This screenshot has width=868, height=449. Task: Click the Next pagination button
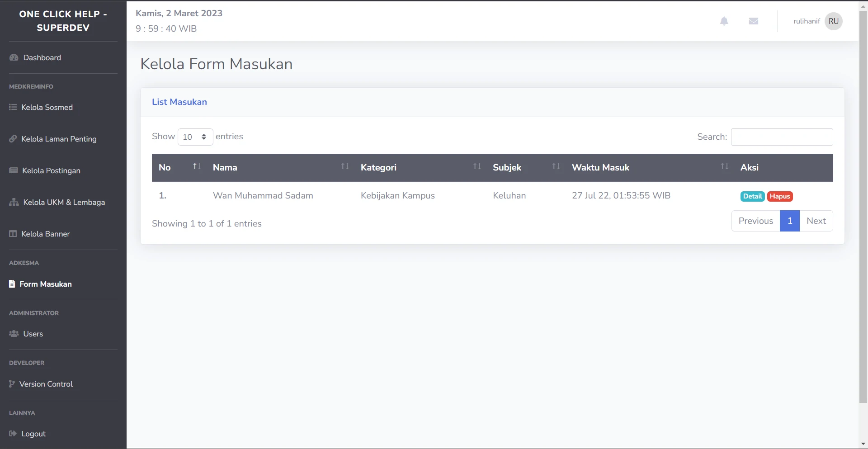pos(816,221)
